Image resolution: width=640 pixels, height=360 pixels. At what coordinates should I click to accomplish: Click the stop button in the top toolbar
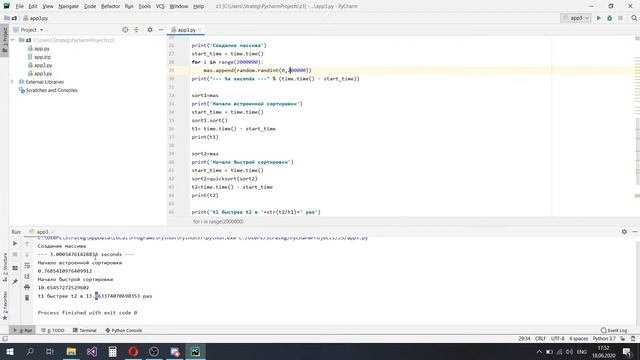[620, 18]
